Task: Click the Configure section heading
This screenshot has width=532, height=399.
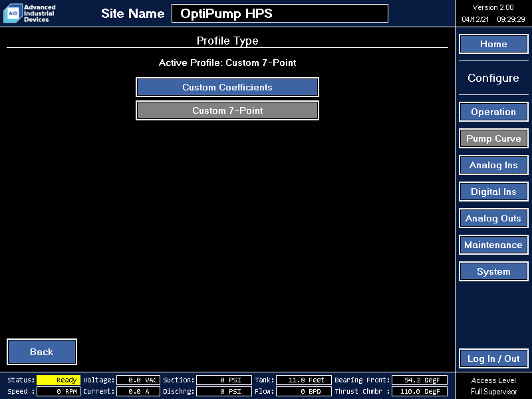Action: click(493, 78)
